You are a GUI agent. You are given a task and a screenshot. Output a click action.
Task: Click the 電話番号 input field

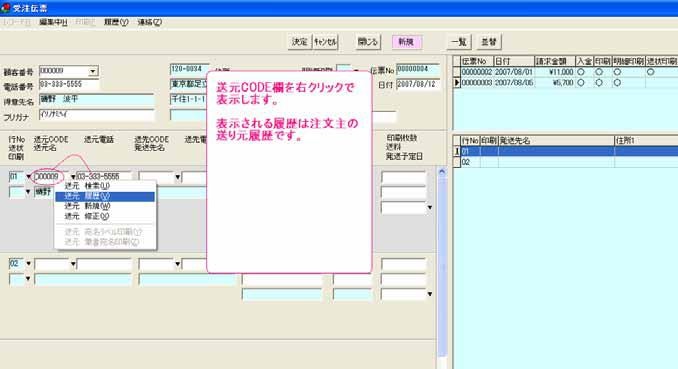pos(69,84)
